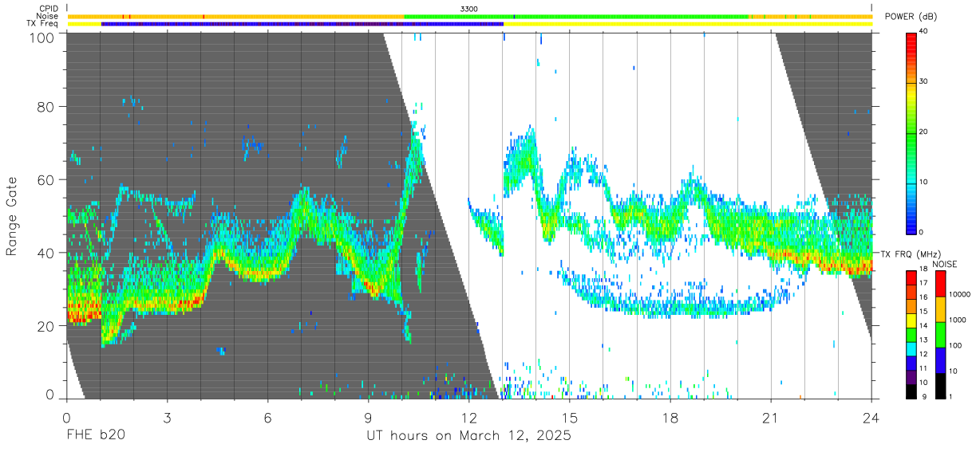Viewport: 980px width, 452px height.
Task: Click the 1000 value on NOISE legend
Action: pyautogui.click(x=958, y=320)
